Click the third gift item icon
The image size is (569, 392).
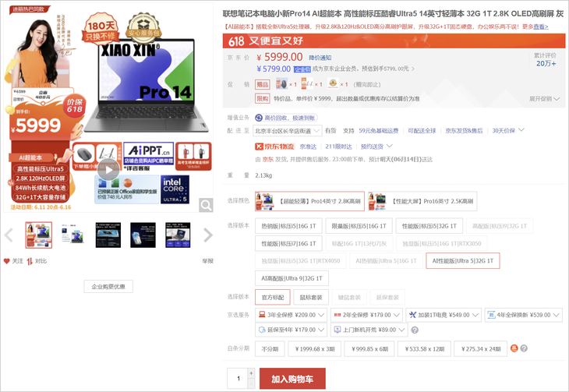coord(333,84)
